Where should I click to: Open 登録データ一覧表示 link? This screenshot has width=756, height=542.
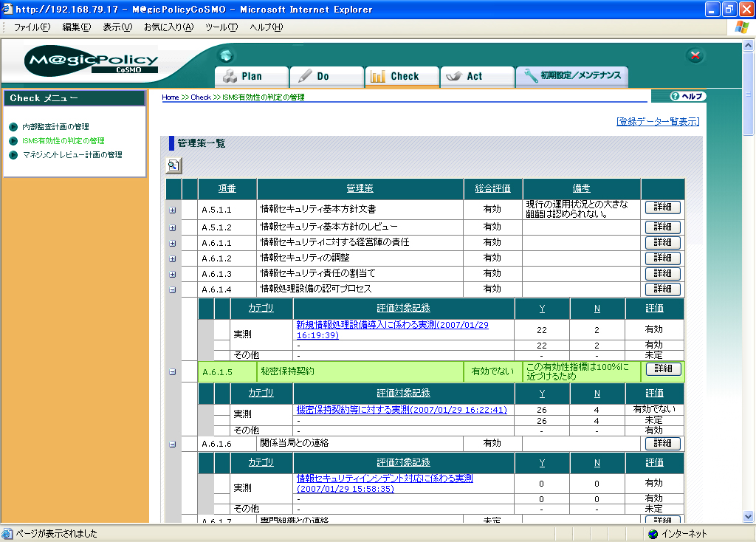(x=657, y=122)
